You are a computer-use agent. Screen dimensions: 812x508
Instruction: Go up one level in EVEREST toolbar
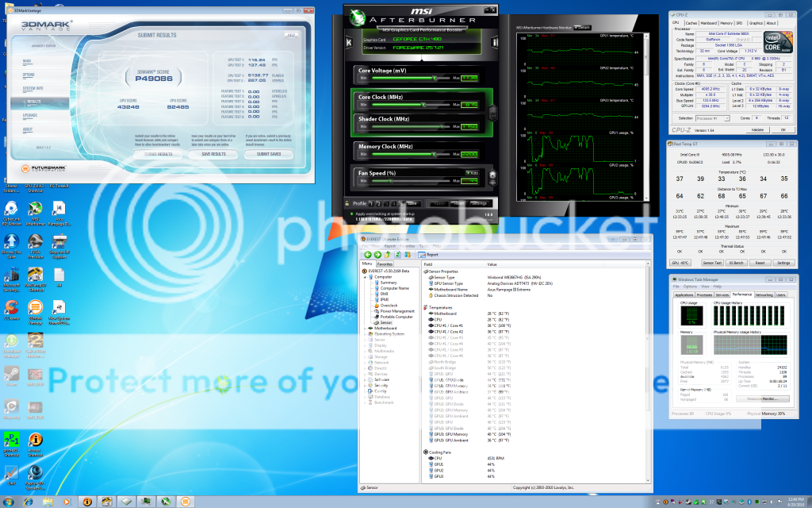(387, 255)
